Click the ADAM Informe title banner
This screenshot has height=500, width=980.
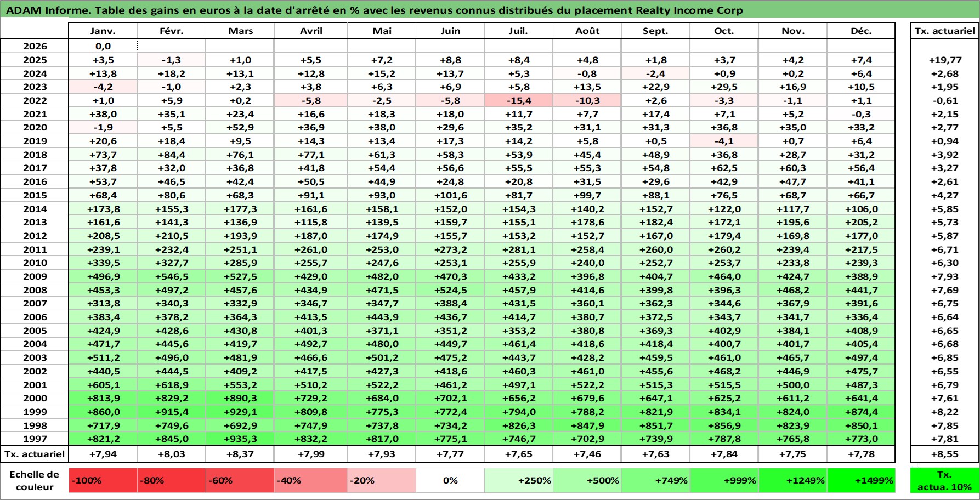(490, 10)
